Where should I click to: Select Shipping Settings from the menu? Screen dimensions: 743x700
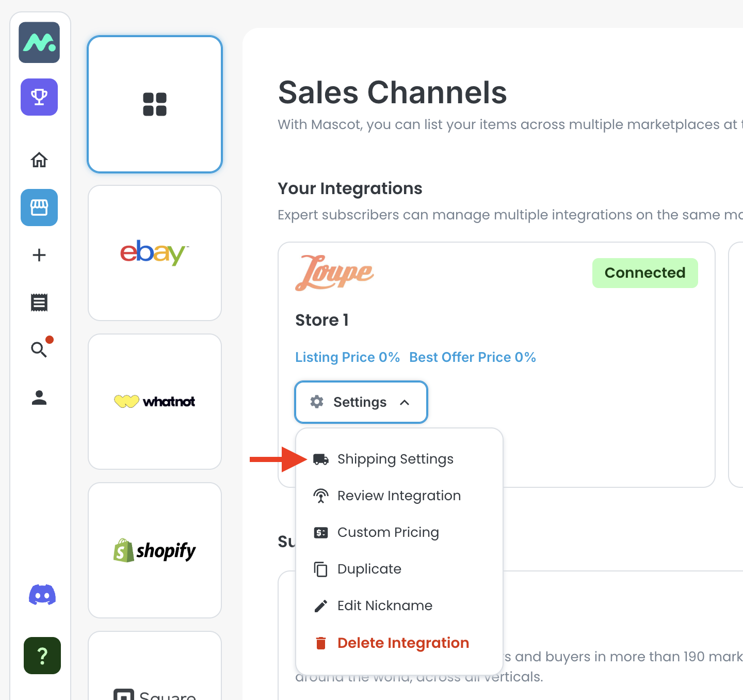point(395,459)
